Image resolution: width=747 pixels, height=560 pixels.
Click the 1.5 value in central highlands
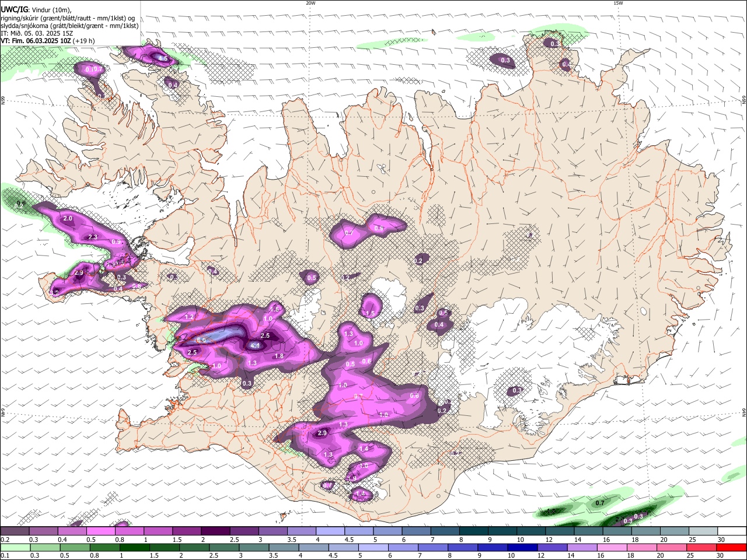click(369, 313)
